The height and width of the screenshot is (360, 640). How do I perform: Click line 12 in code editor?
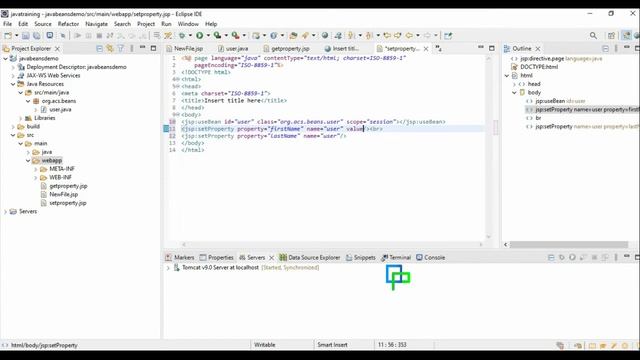pos(264,136)
